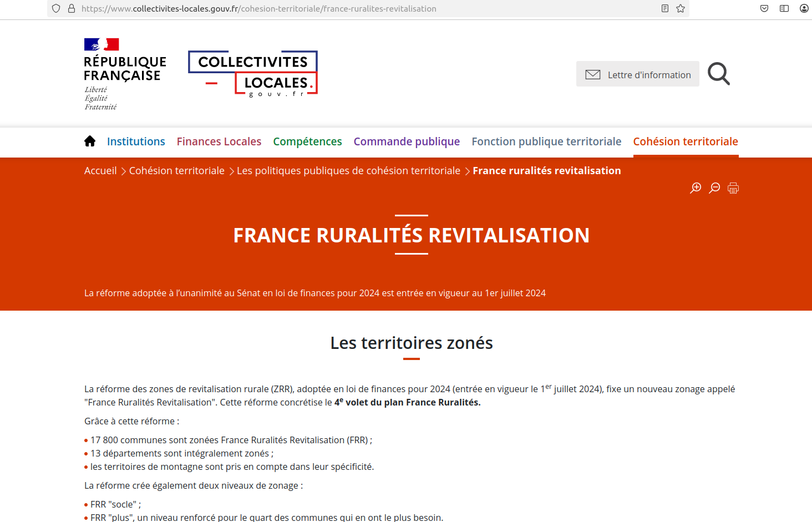Screen dimensions: 812x522
Task: Click '4e volet du plan France Ruralités' text
Action: click(408, 402)
